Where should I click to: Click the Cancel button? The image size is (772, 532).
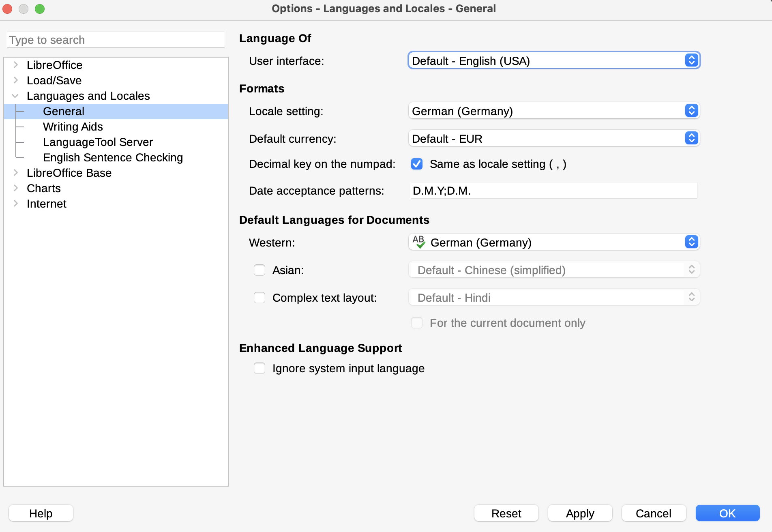[x=654, y=513]
